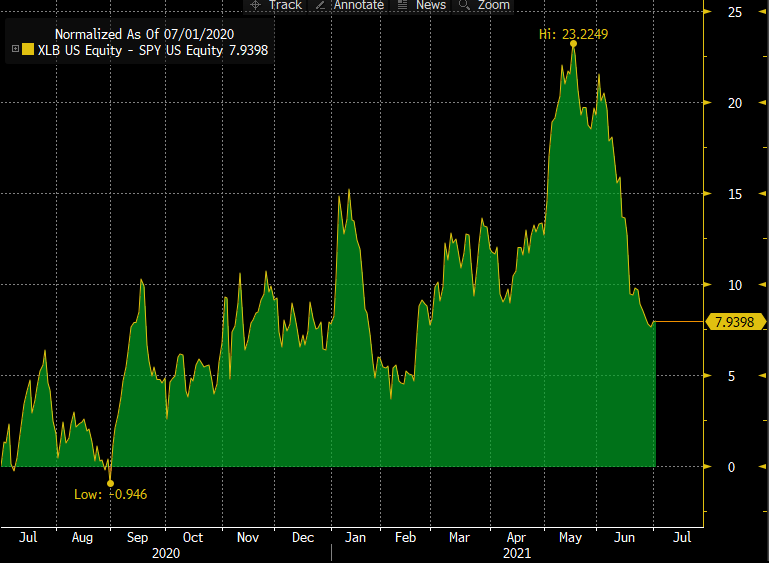Click the Track crosshair icon

[x=255, y=5]
